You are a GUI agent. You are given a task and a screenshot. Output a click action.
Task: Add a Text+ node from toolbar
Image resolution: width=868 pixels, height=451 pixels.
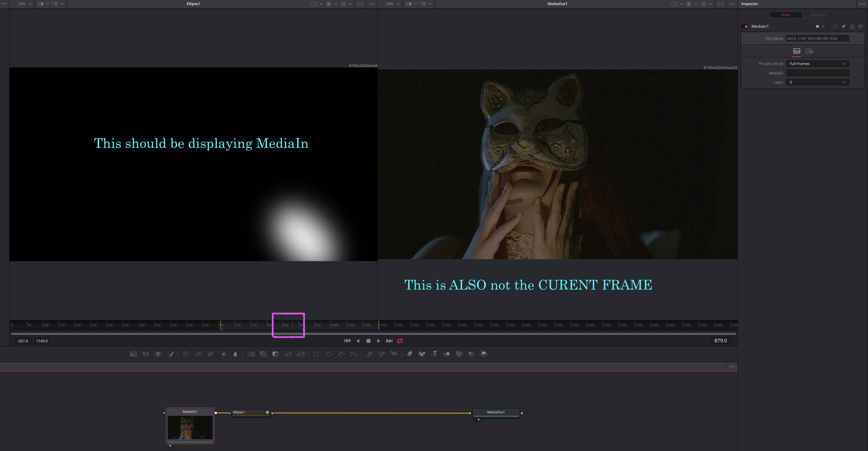[158, 354]
